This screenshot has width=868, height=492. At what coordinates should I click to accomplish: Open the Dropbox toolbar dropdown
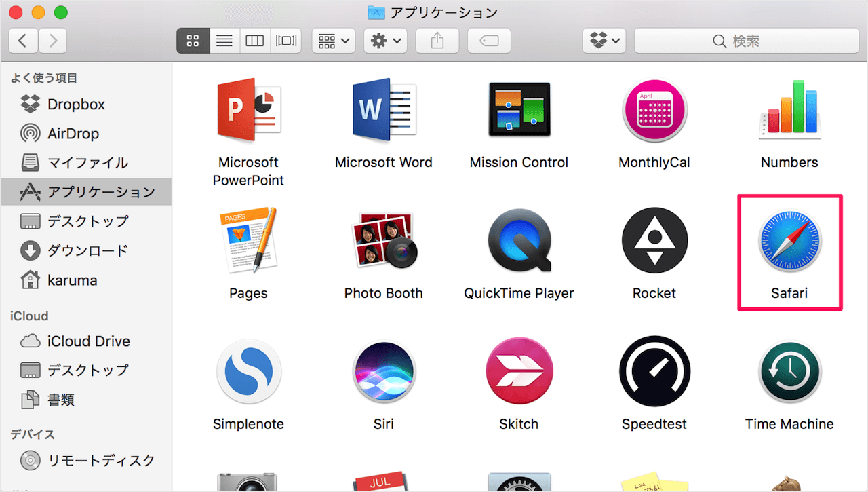coord(604,41)
